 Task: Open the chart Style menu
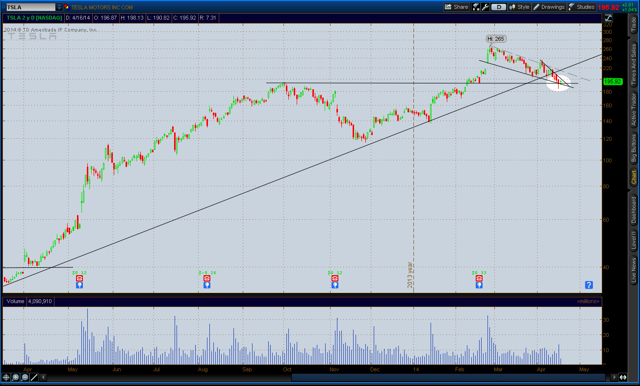[x=519, y=7]
